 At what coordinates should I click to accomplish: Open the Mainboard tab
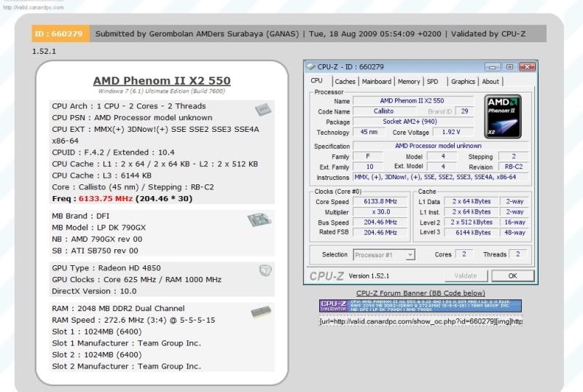pos(377,82)
